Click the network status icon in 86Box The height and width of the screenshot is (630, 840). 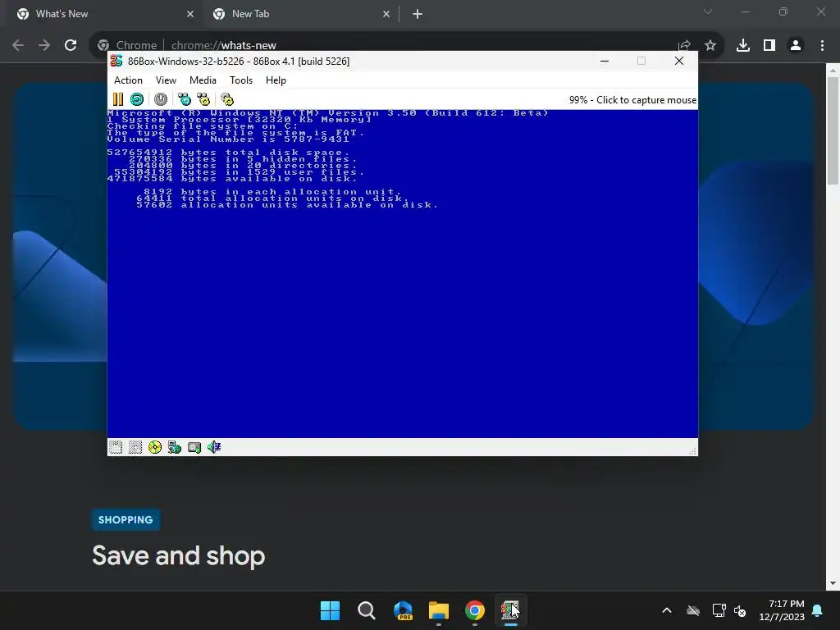[x=175, y=447]
